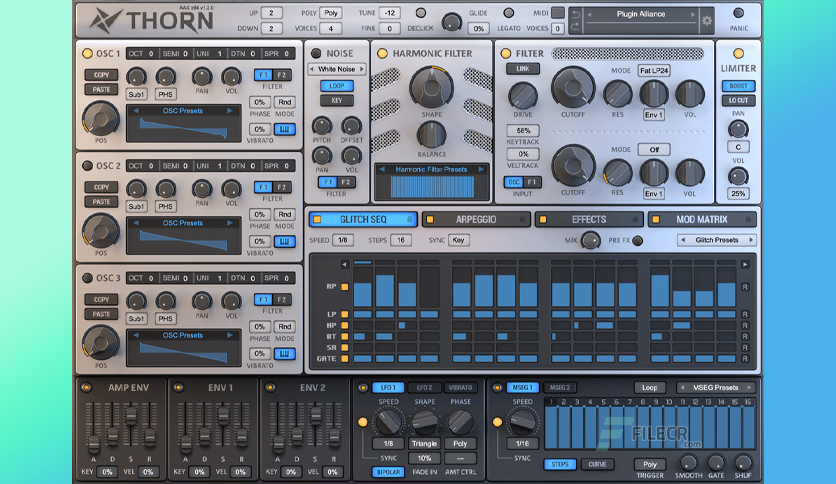
Task: Enable OSC 3 power LED
Action: pyautogui.click(x=87, y=278)
